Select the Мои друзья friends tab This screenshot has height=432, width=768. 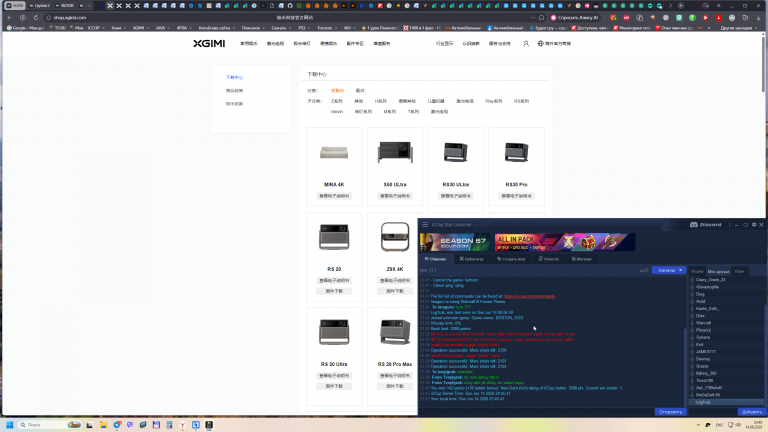[718, 271]
